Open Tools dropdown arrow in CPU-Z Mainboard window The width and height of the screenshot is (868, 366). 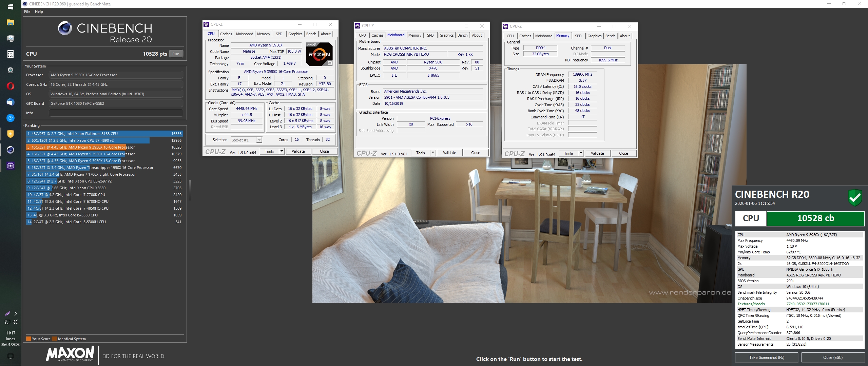433,153
